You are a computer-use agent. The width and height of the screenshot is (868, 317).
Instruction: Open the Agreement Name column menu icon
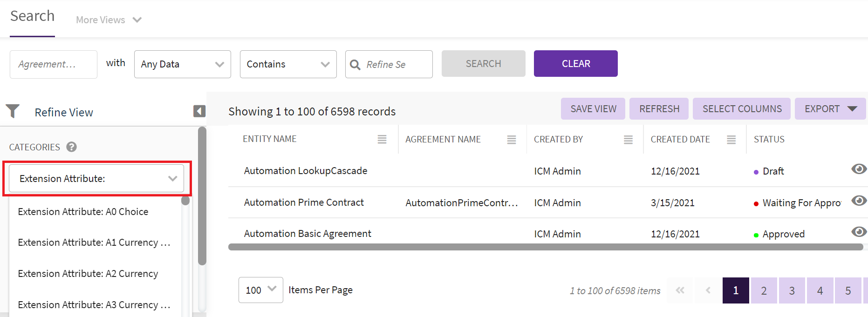pyautogui.click(x=512, y=140)
